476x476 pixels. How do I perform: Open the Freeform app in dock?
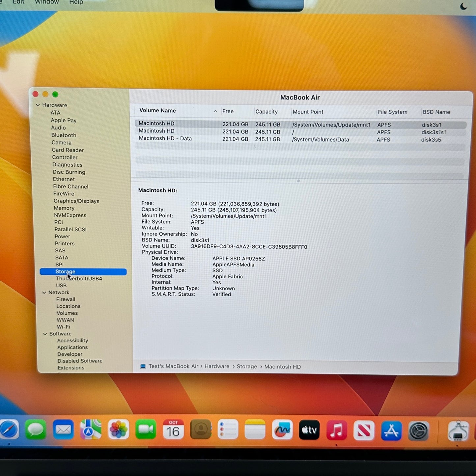(x=282, y=430)
